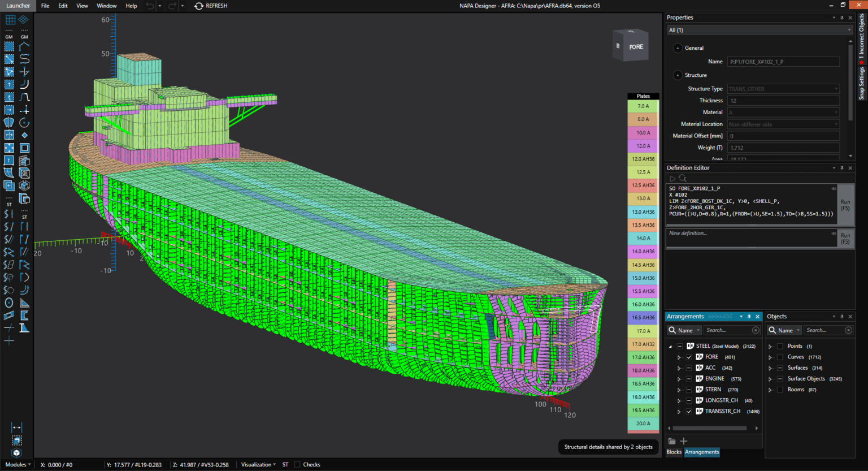Click the folder icon below the Arrangements tree
Image resolution: width=868 pixels, height=471 pixels.
[x=672, y=440]
